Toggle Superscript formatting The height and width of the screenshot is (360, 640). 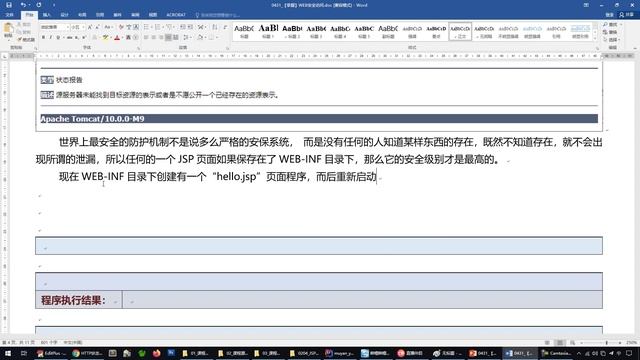click(84, 38)
